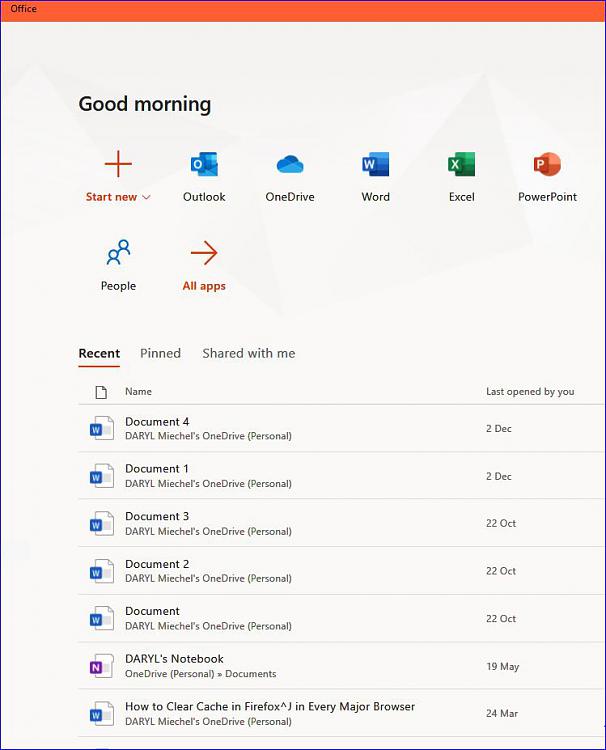Screen dimensions: 606x750
Task: Expand the Start new chevron
Action: pyautogui.click(x=146, y=197)
